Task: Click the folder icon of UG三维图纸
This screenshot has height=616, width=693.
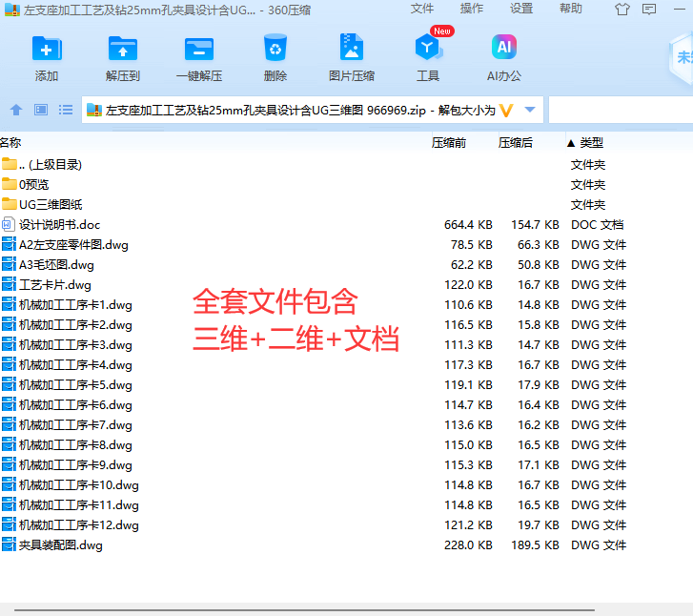Action: click(9, 204)
